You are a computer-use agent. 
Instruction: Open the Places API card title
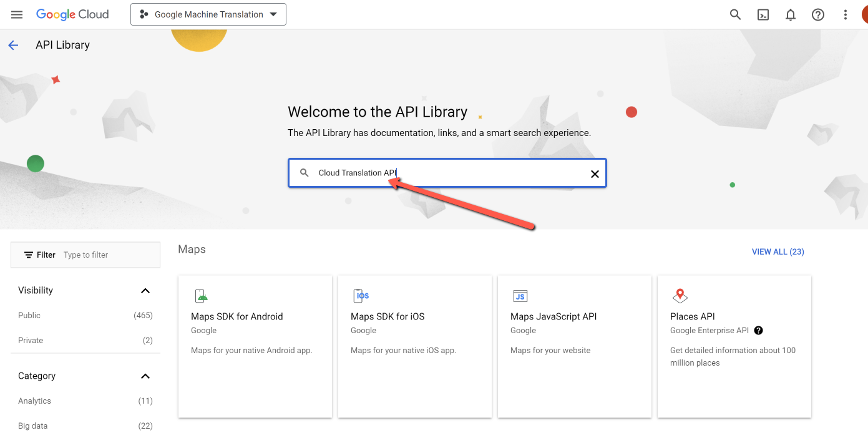click(693, 316)
